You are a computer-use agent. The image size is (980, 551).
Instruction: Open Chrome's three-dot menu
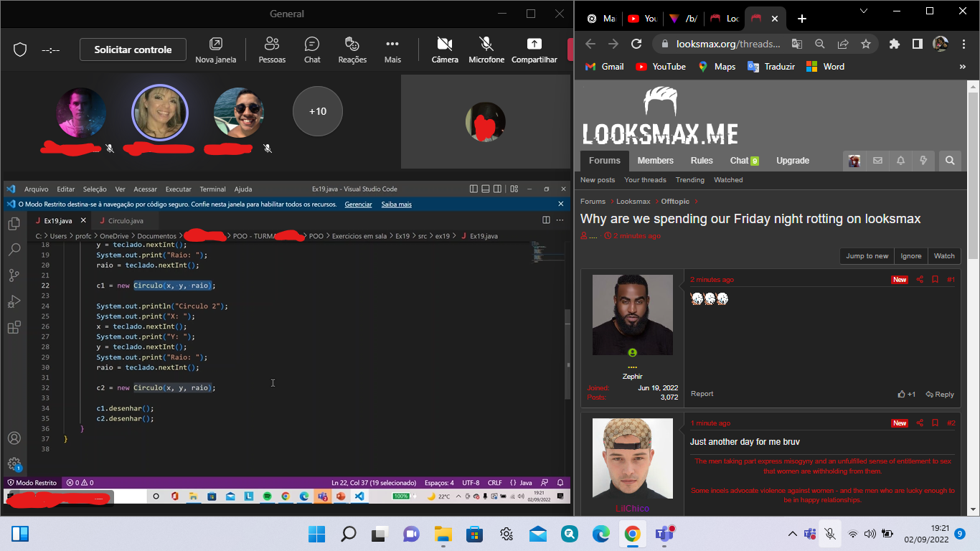963,44
